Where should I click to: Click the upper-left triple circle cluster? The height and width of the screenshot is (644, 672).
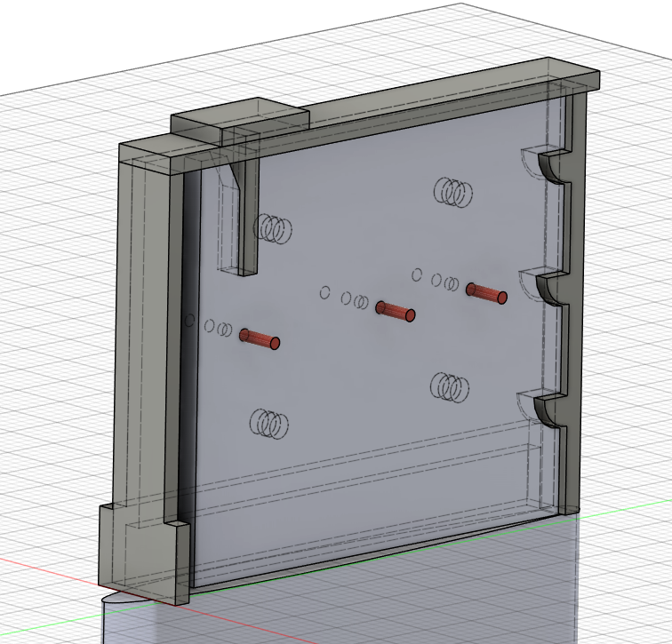(x=273, y=228)
